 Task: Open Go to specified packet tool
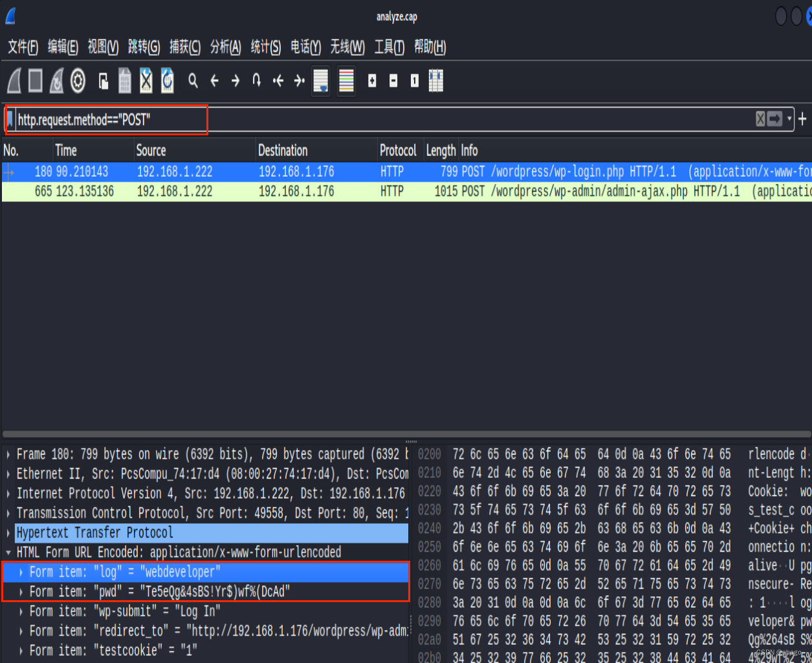coord(257,81)
